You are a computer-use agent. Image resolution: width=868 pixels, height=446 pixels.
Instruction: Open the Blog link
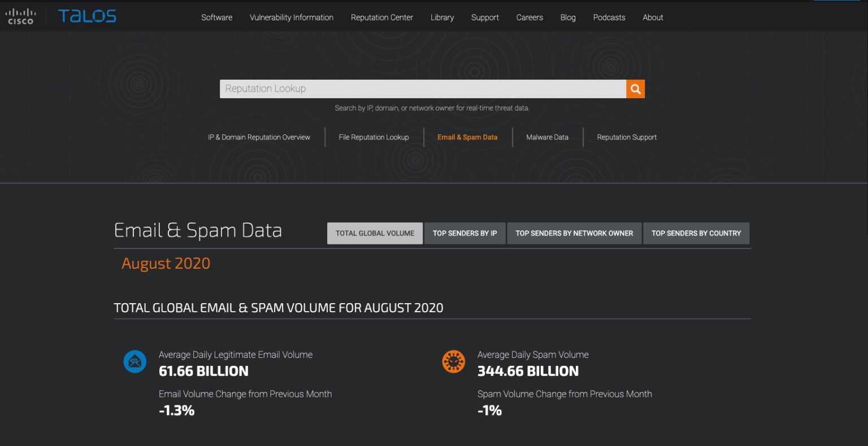click(568, 18)
